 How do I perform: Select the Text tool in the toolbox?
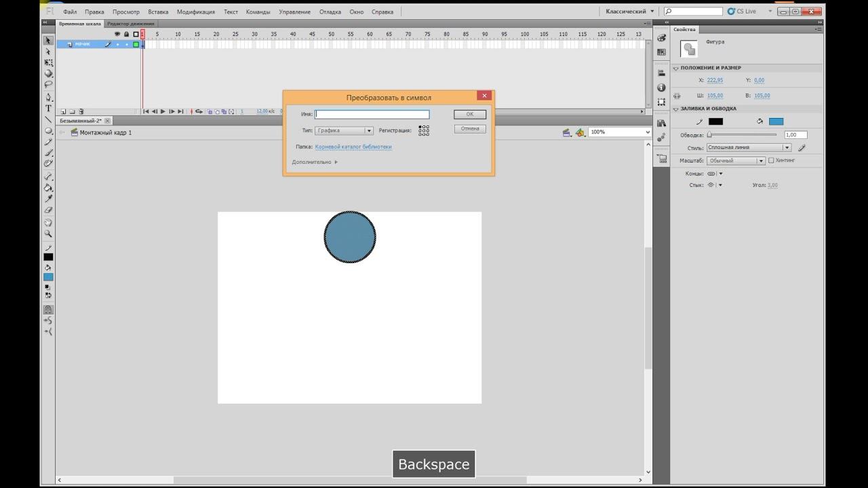coord(48,108)
